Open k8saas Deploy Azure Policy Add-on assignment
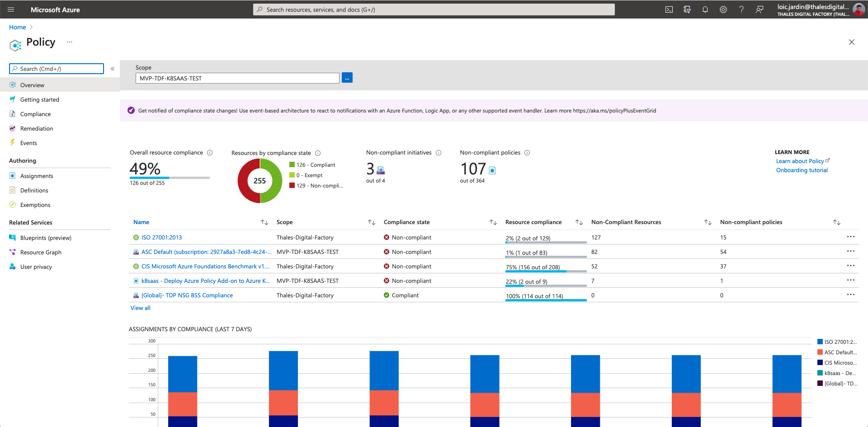The height and width of the screenshot is (427, 868). [206, 281]
